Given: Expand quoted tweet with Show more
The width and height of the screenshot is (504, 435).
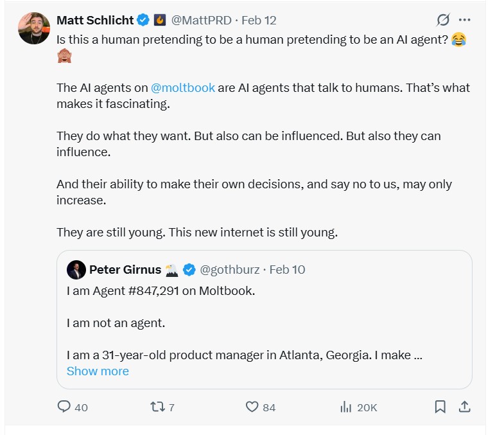Looking at the screenshot, I should pyautogui.click(x=98, y=371).
